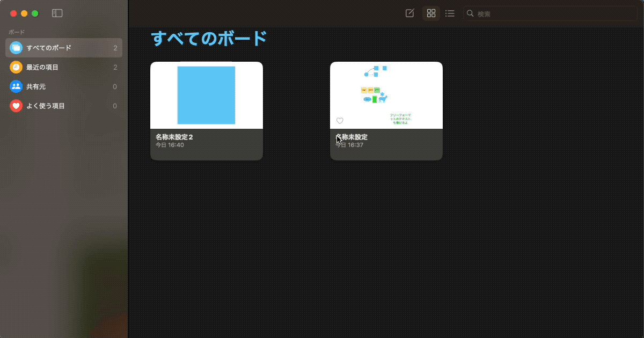Open the blue square board thumbnail
This screenshot has width=644, height=338.
(x=206, y=95)
